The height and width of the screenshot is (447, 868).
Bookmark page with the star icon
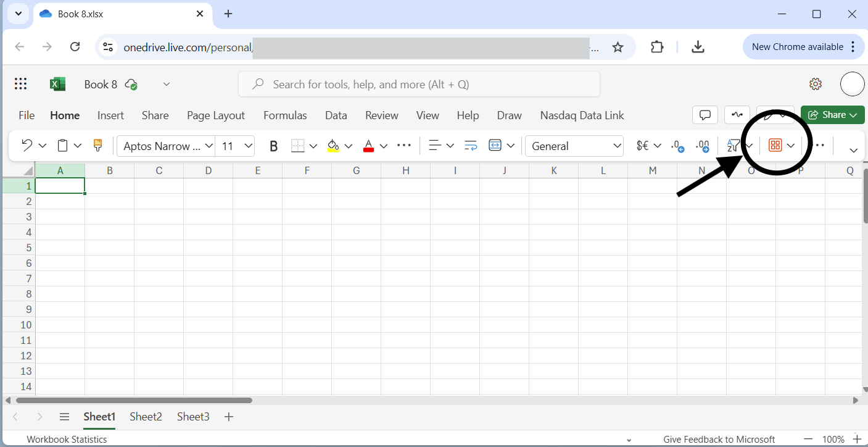(x=618, y=47)
